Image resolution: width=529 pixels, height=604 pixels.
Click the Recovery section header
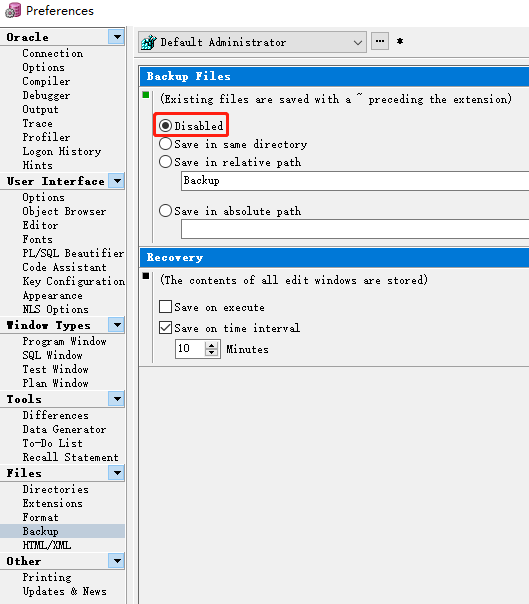click(x=334, y=257)
